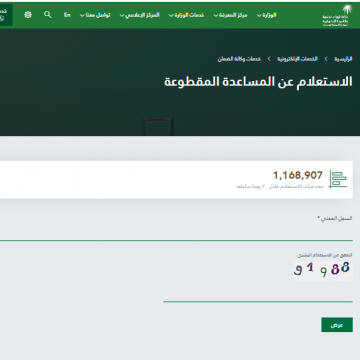
Task: Click the ministry palm logo
Action: click(337, 15)
